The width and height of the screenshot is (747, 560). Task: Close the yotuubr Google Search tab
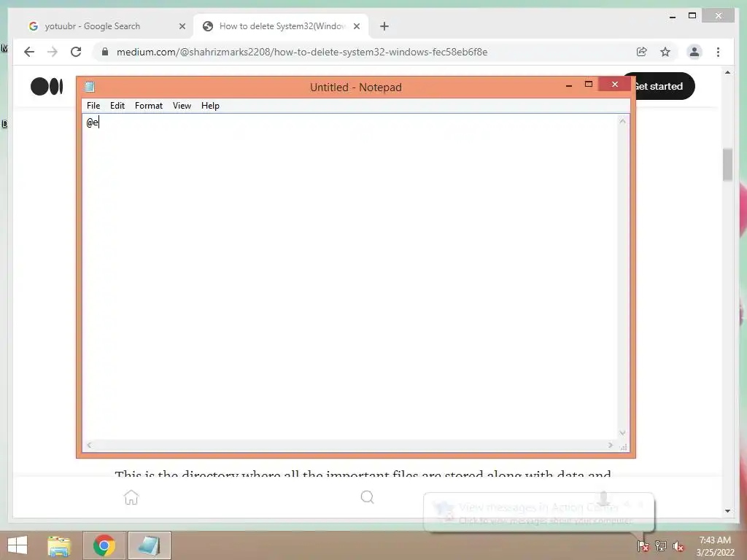[182, 26]
